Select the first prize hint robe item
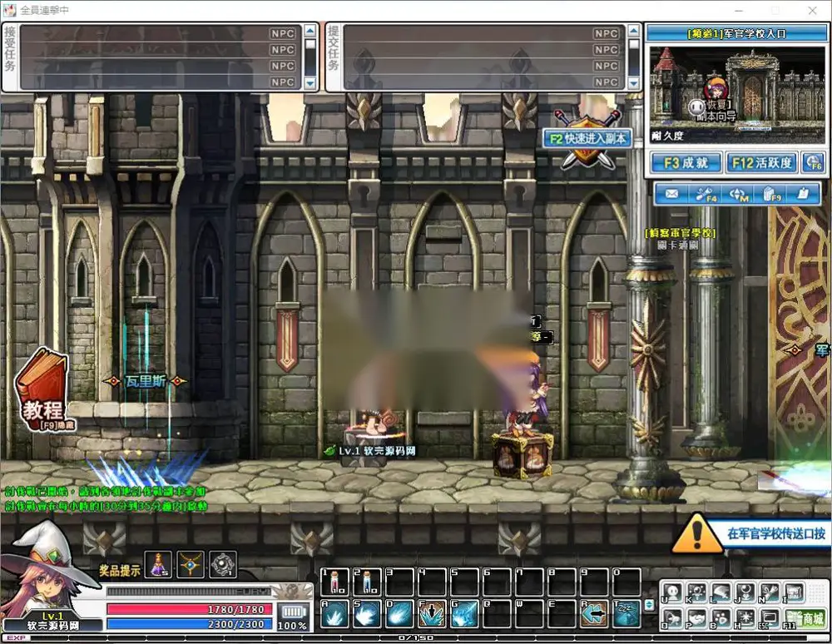 (158, 564)
